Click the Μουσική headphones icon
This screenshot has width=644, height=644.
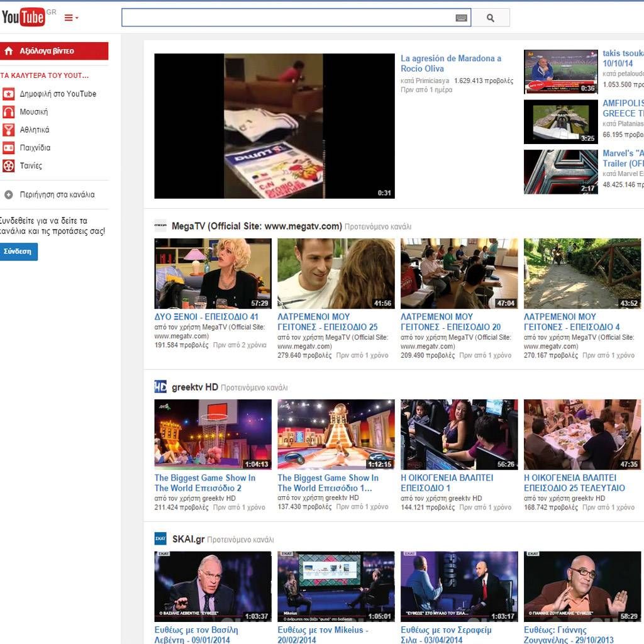8,112
